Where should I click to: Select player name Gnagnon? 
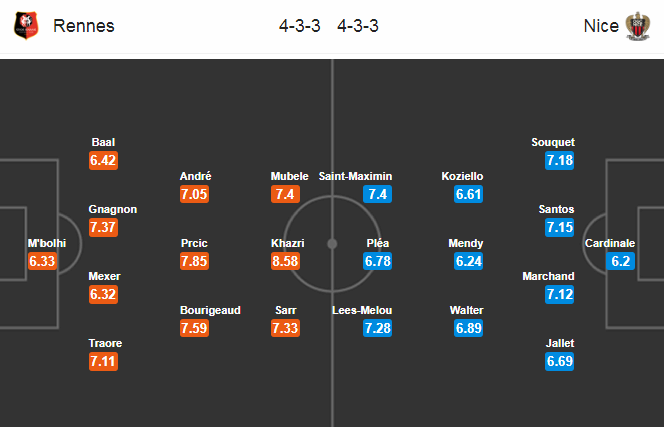point(113,209)
